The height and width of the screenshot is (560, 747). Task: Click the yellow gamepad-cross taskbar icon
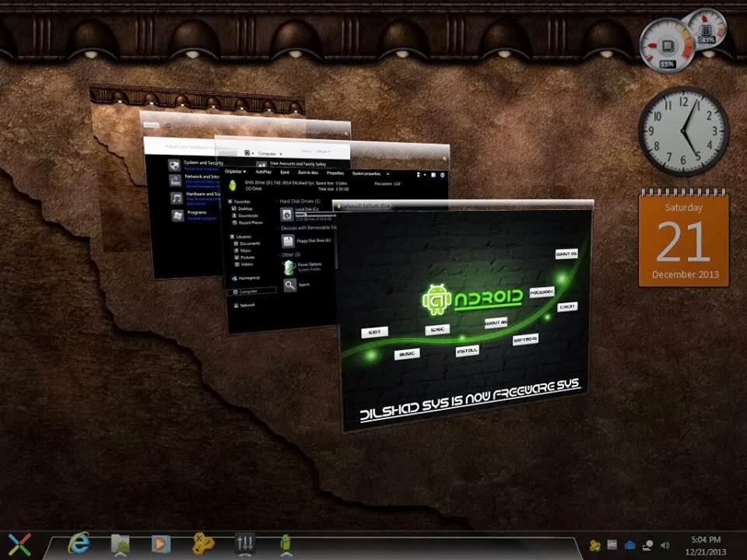(203, 544)
